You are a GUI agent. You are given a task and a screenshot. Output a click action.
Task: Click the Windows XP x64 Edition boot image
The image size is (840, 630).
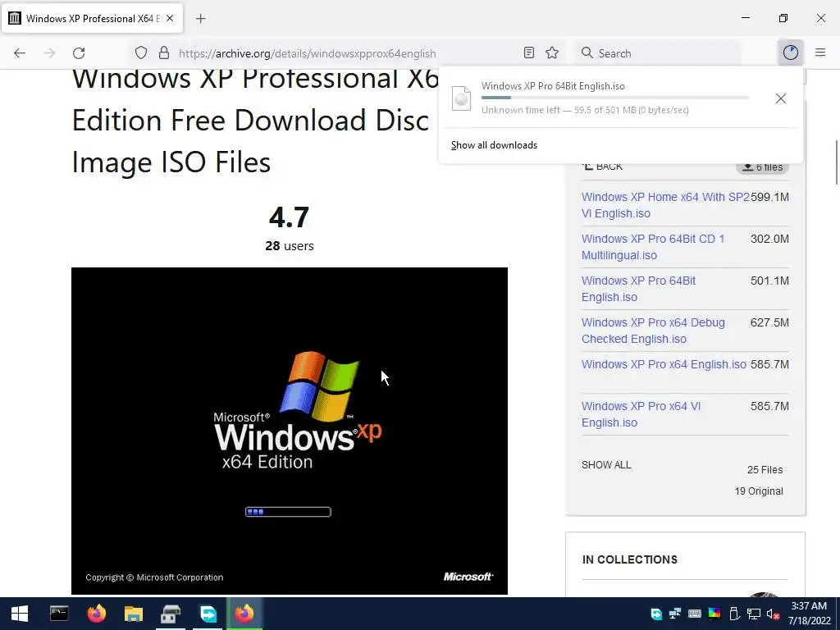290,431
